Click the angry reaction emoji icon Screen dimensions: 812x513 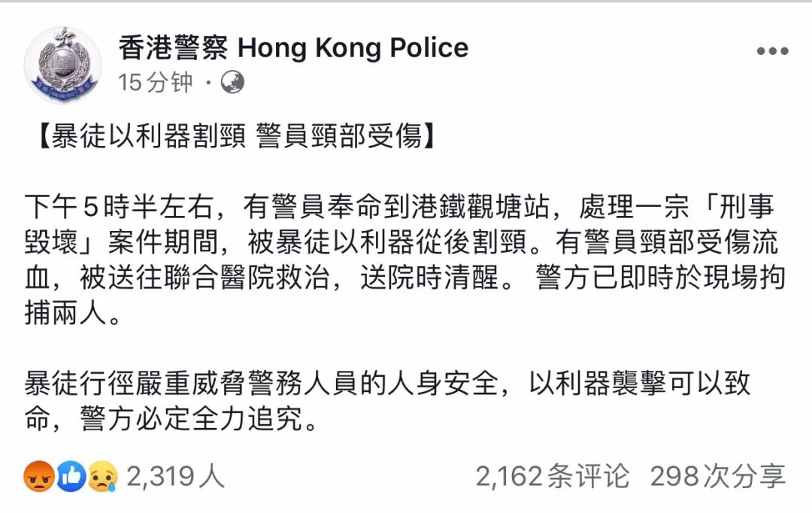(38, 476)
